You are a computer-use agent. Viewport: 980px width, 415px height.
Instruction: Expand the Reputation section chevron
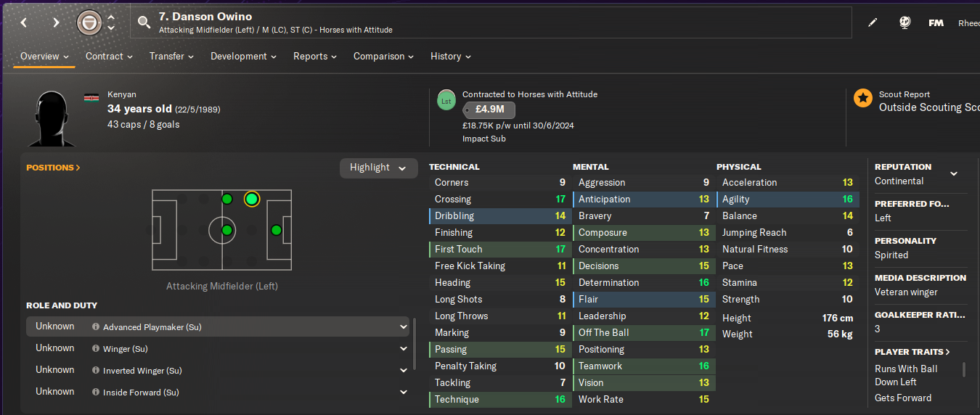click(x=954, y=173)
